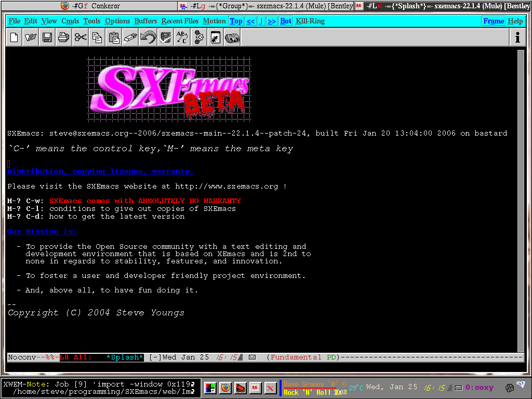
Task: Click the green PD indicator in modeline
Action: (331, 357)
